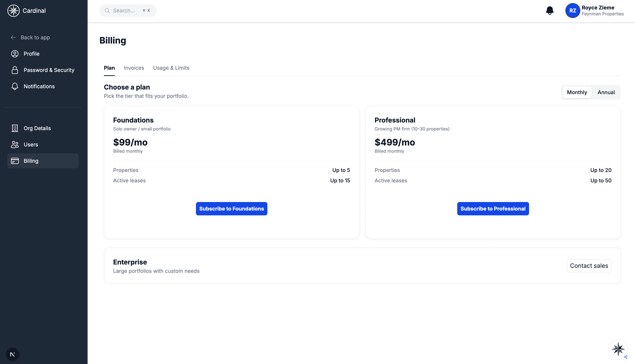
Task: Focus the Search field
Action: click(128, 11)
